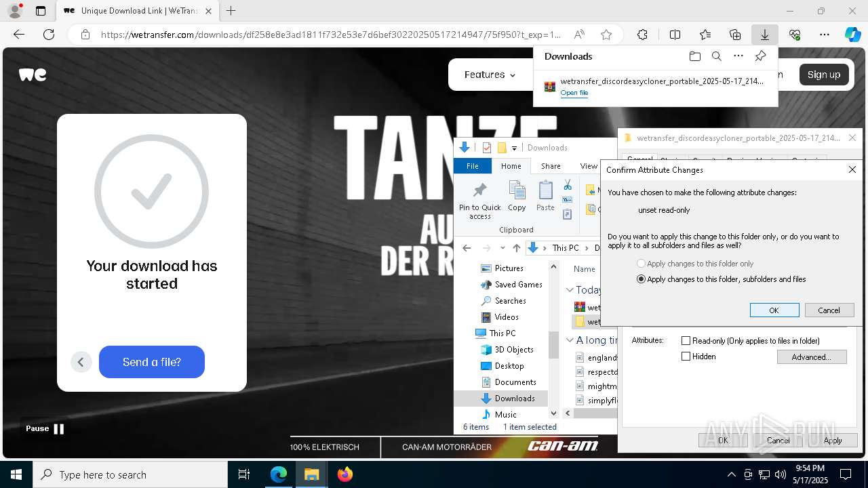Click Sign up on WeTransfer

[824, 75]
